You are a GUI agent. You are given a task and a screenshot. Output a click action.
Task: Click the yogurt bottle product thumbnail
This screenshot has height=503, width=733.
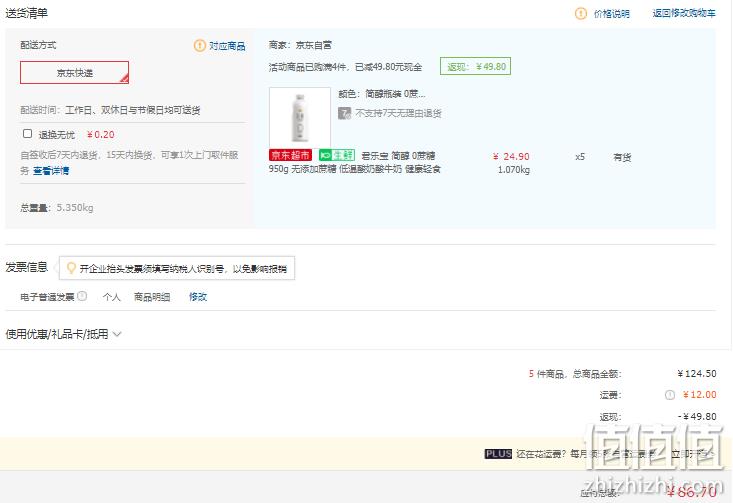(300, 117)
